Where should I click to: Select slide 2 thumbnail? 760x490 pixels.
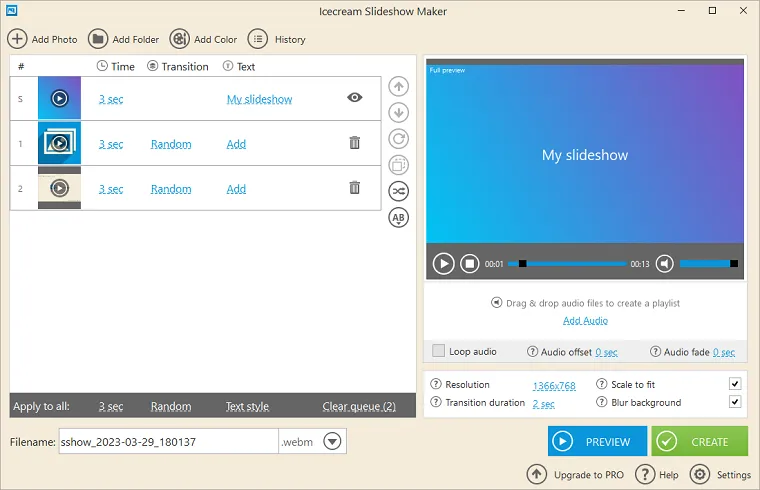coord(60,188)
